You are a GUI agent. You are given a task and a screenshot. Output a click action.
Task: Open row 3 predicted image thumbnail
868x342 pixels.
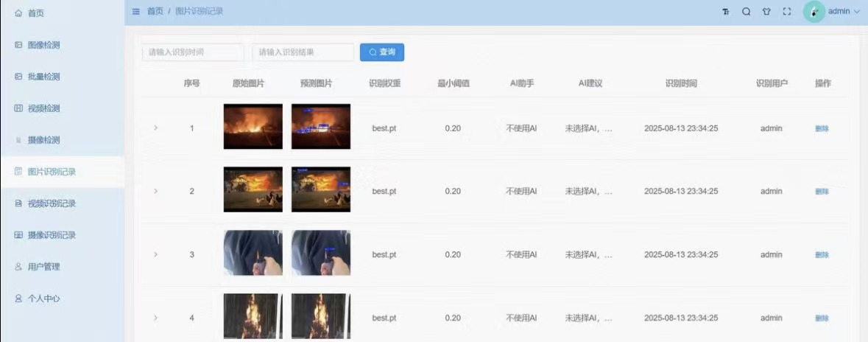[321, 253]
